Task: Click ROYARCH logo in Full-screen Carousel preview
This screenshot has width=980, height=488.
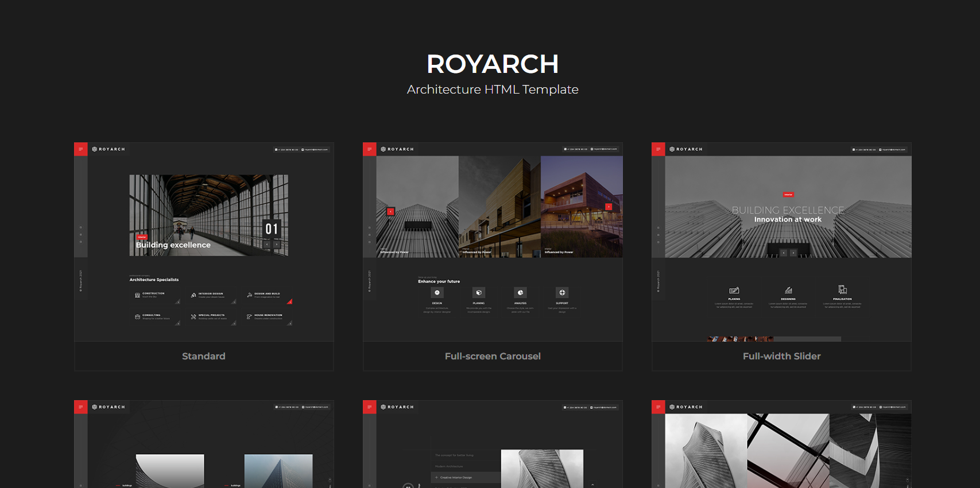Action: point(397,149)
